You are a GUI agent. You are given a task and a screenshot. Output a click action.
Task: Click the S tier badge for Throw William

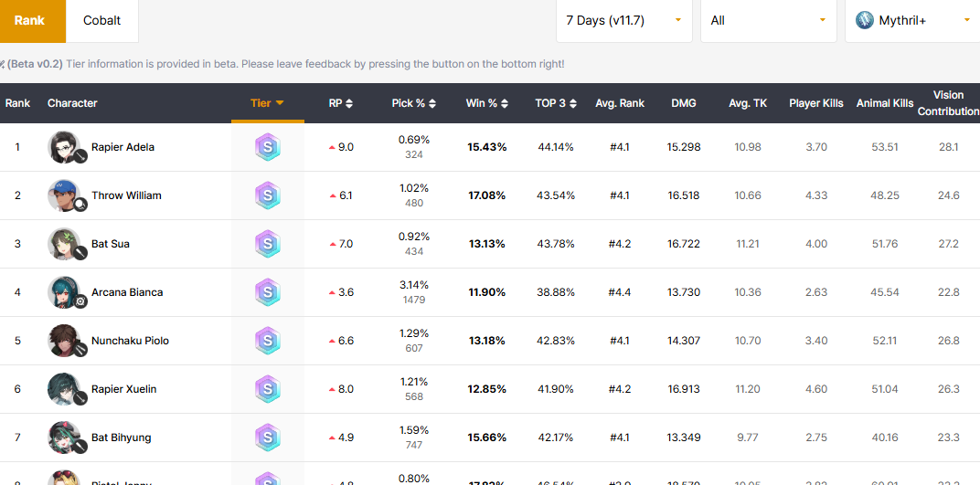point(268,195)
